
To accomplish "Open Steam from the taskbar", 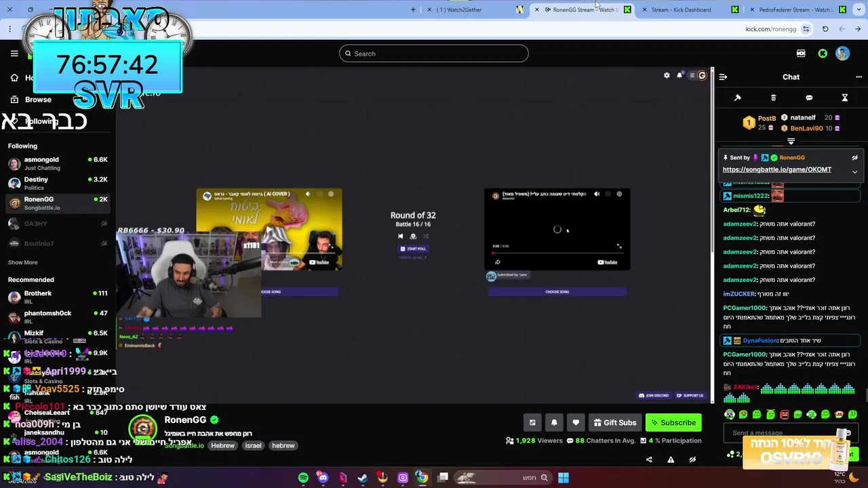I will (363, 478).
